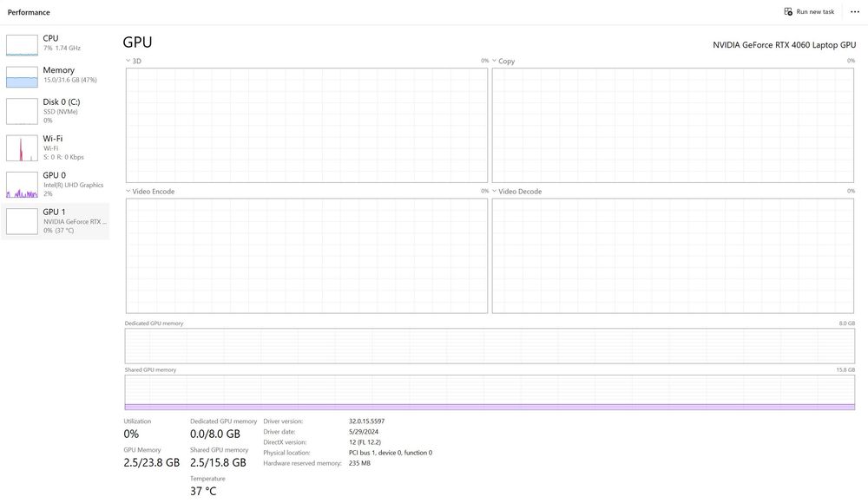
Task: Click the 2.5/23.8 GB GPU Memory value
Action: coord(152,462)
